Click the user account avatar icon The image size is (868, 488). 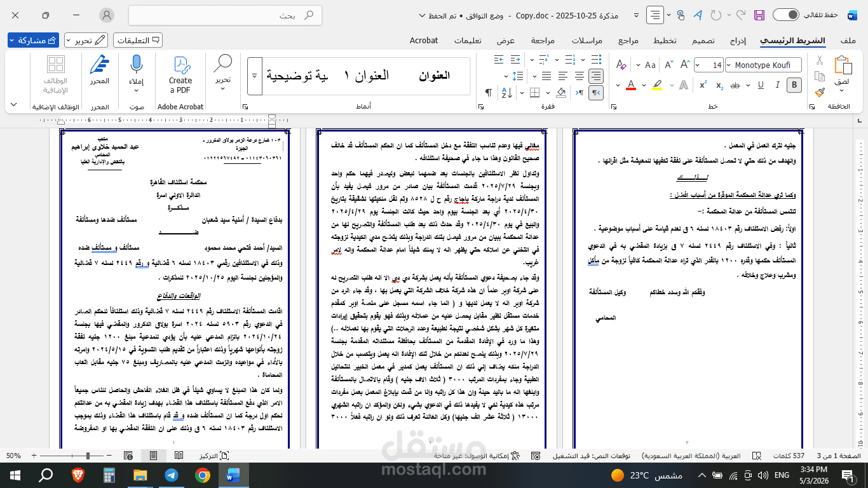(107, 15)
